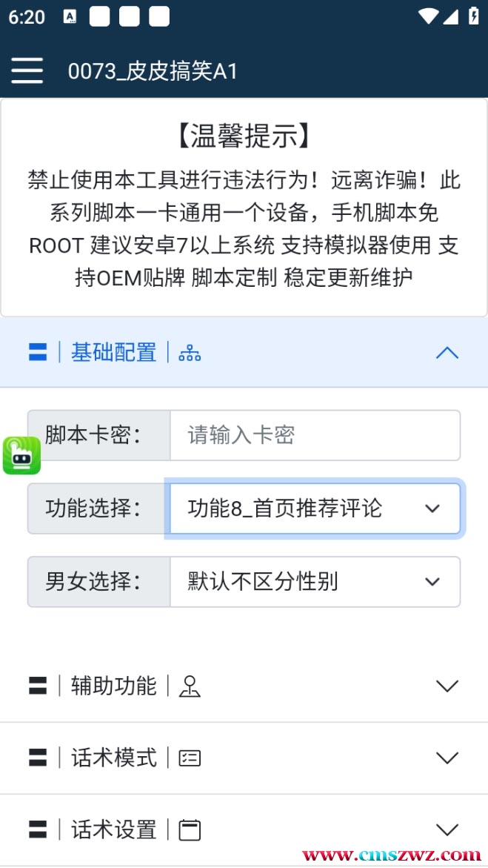
Task: Tap the bars icon beside 辅助功能
Action: pos(38,686)
